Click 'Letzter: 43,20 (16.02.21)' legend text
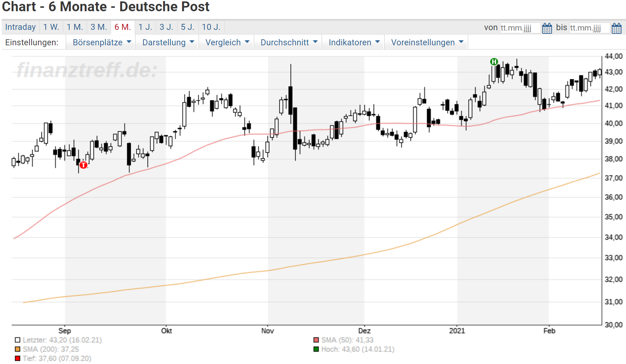The width and height of the screenshot is (626, 364). point(62,340)
